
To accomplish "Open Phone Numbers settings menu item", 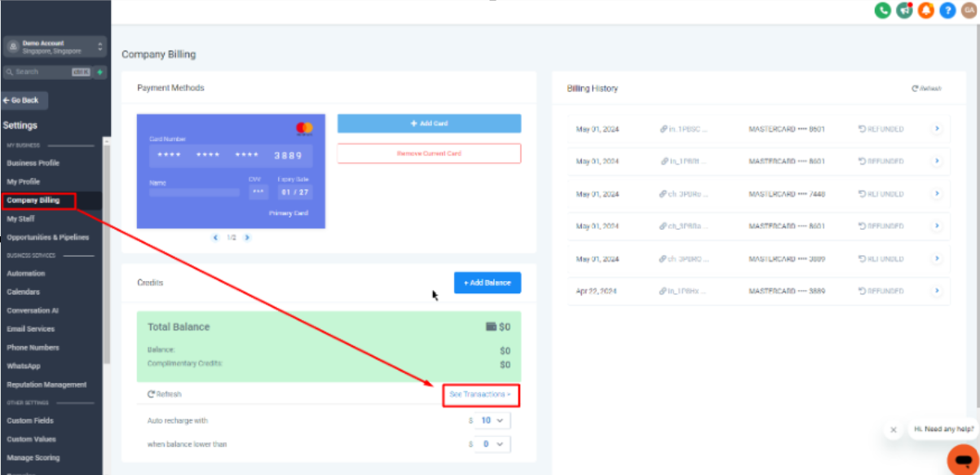I will click(33, 348).
